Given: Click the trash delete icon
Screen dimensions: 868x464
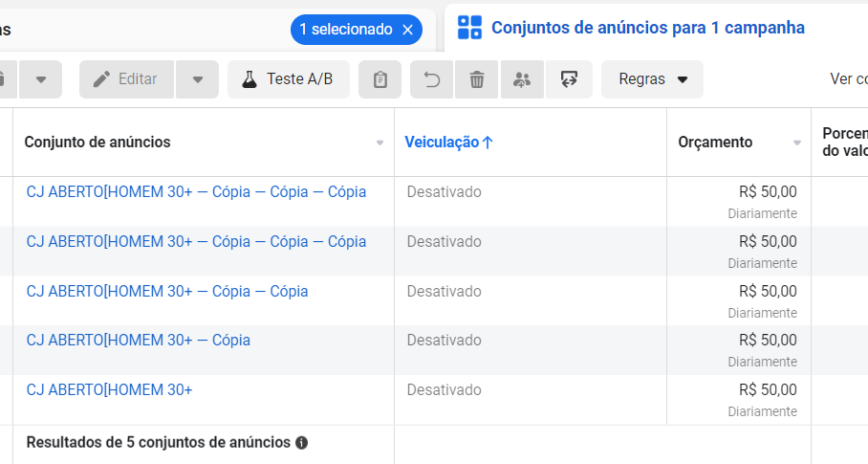Looking at the screenshot, I should point(477,79).
